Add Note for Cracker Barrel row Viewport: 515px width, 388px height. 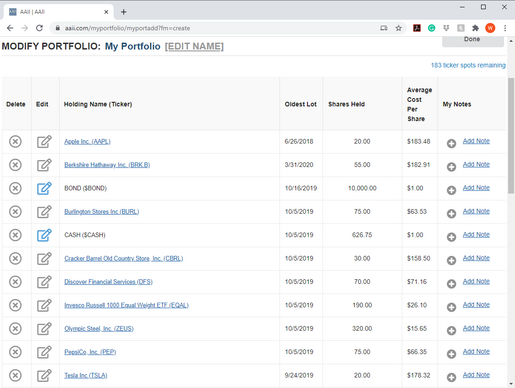[x=476, y=258]
